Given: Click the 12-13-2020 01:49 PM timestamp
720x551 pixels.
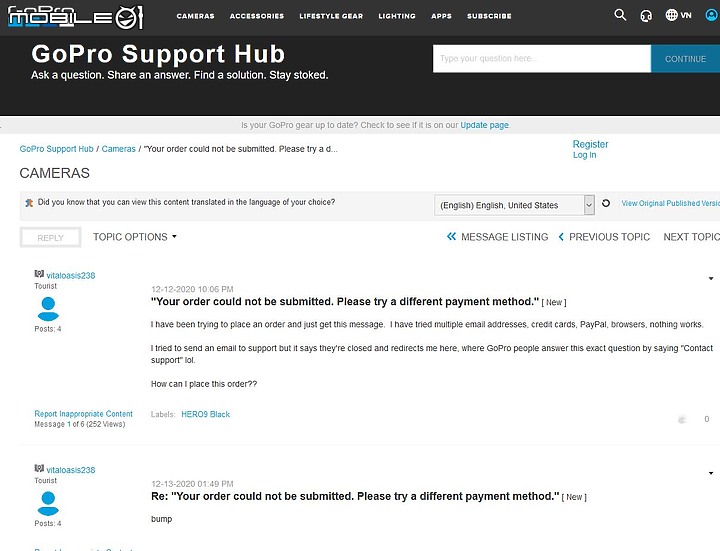Looking at the screenshot, I should (192, 484).
